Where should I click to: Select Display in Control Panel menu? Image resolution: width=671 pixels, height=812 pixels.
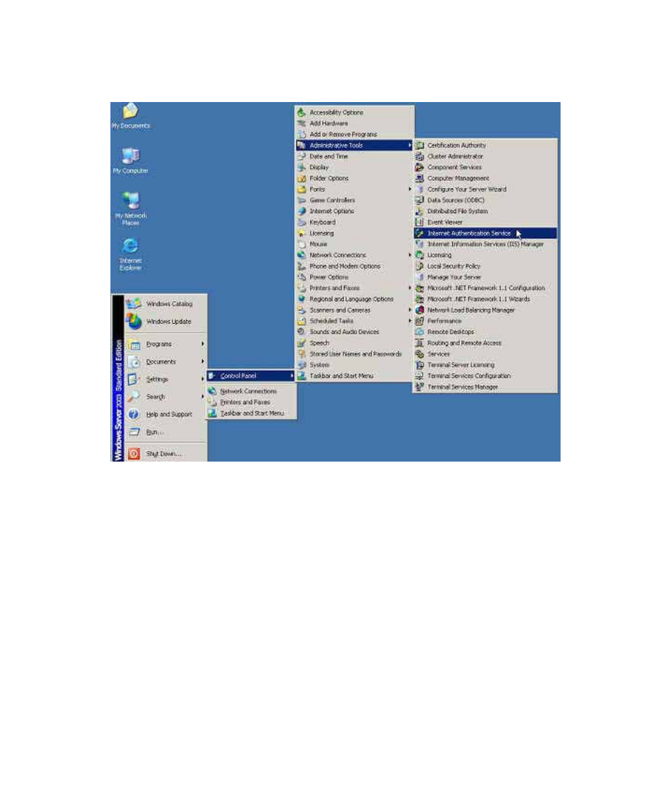(354, 167)
